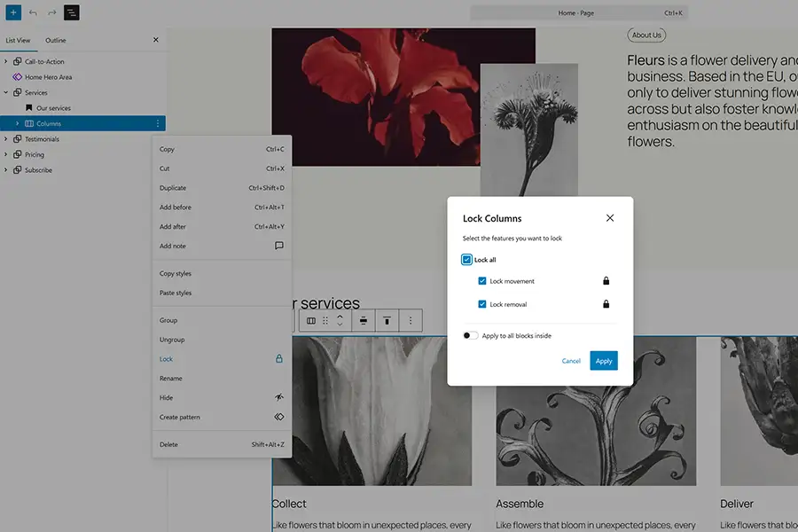This screenshot has width=798, height=532.
Task: Open the three-dot options in the block toolbar
Action: [410, 320]
